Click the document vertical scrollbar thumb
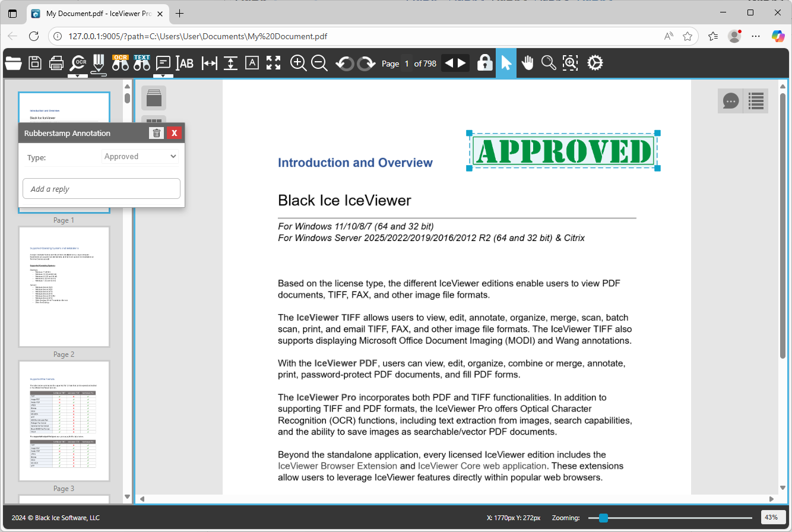Screen dimensions: 792x532 pyautogui.click(x=783, y=226)
